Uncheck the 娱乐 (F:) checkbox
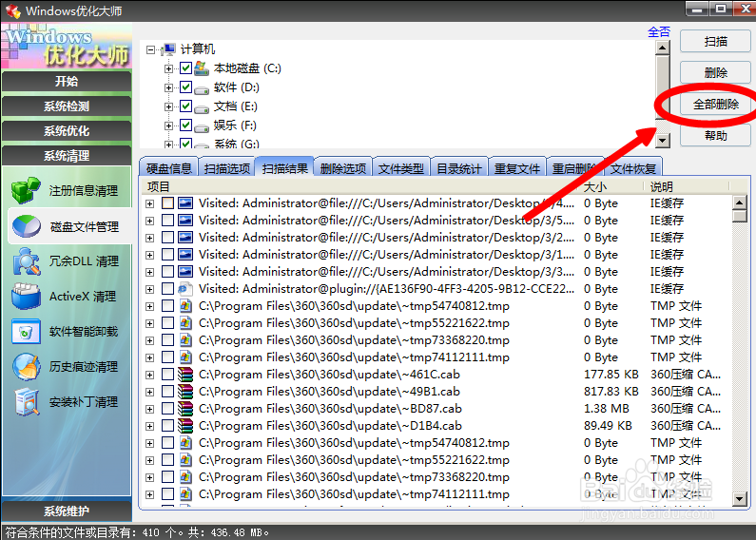This screenshot has width=756, height=540. 185,125
